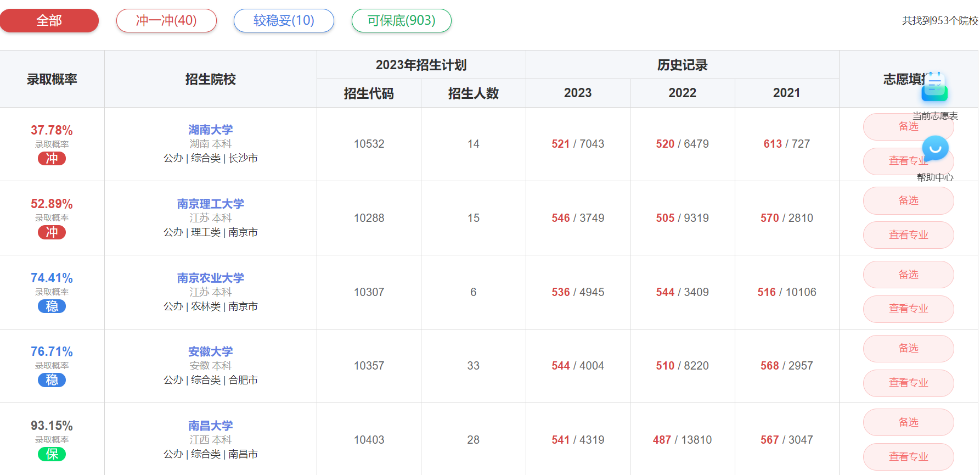
Task: Click the 37.78% admission probability
Action: pos(52,130)
